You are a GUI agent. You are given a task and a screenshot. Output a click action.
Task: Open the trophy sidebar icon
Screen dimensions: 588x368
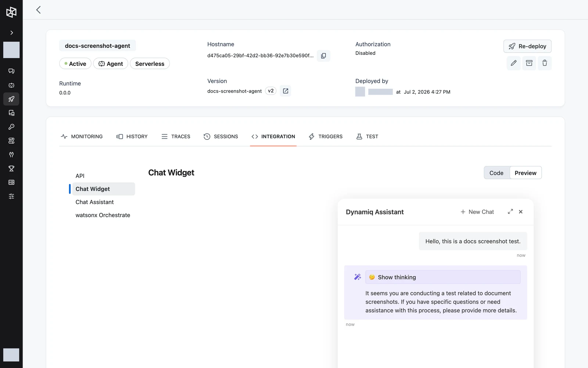coord(11,169)
